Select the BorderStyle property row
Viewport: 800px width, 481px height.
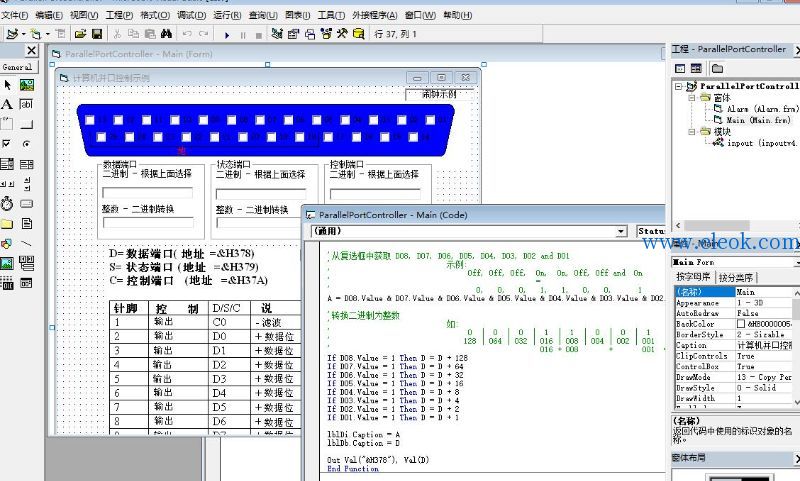click(733, 335)
